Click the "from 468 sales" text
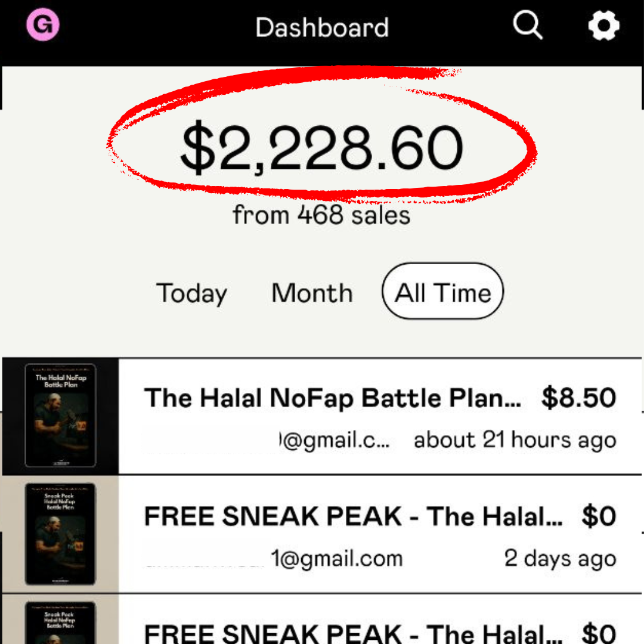644x644 pixels. click(x=322, y=215)
